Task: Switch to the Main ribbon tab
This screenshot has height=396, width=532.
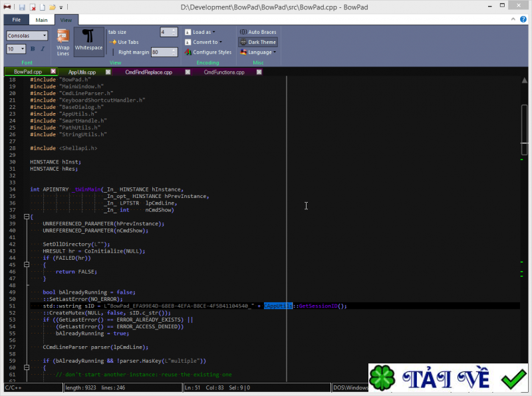Action: [x=41, y=20]
